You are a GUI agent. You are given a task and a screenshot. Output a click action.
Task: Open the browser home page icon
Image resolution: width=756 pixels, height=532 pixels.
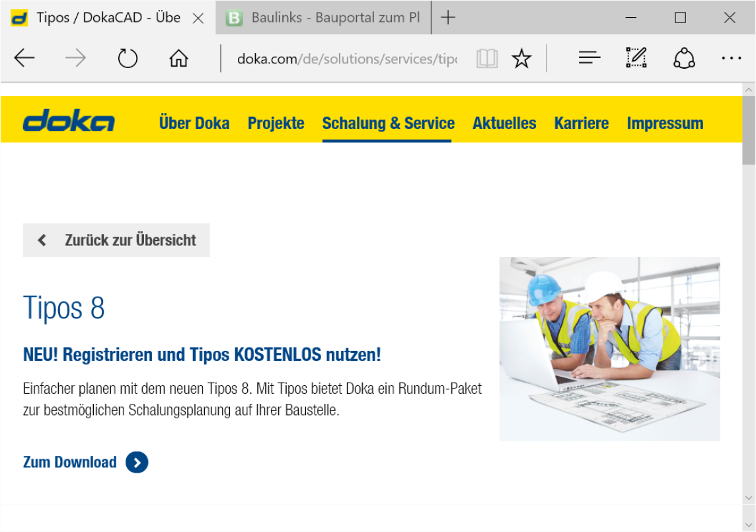click(178, 58)
